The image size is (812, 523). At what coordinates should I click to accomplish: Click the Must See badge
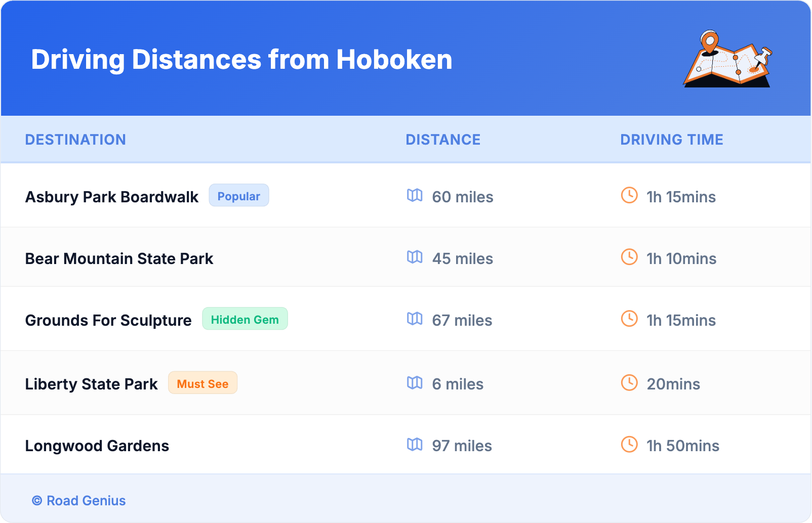[202, 383]
